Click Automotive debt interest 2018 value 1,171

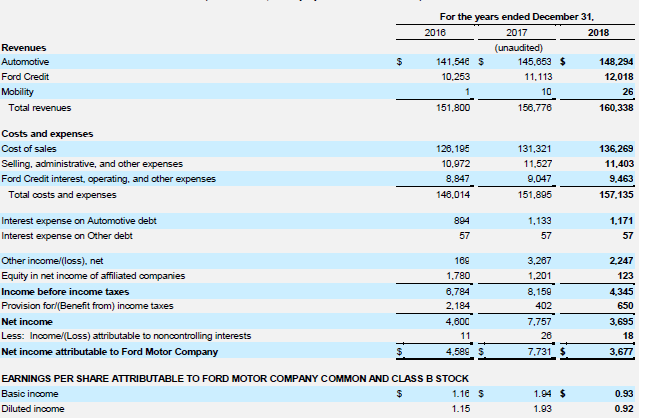622,221
